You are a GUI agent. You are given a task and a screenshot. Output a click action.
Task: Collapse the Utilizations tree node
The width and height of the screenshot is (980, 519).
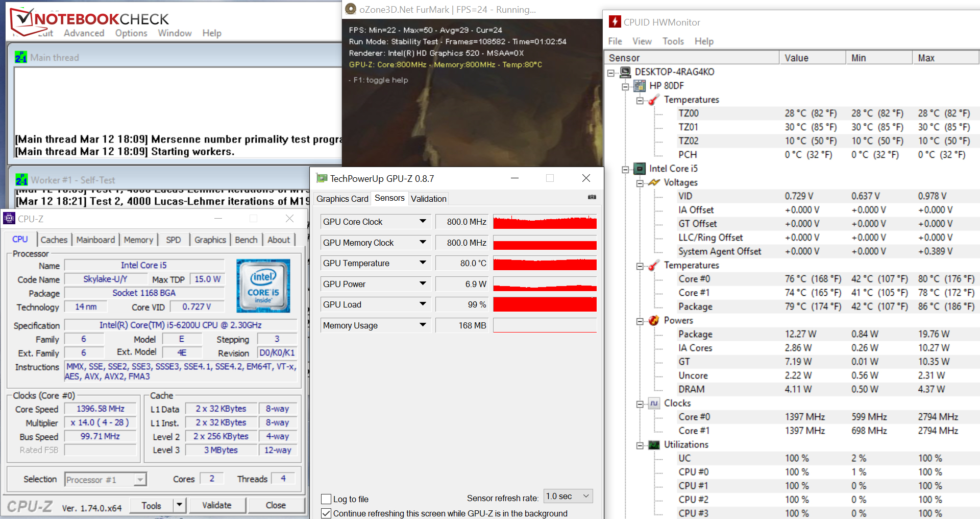click(640, 446)
